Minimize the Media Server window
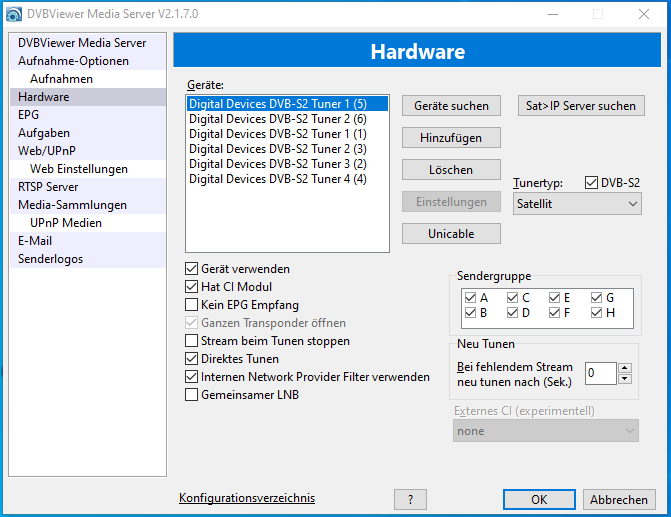This screenshot has width=671, height=517. click(553, 14)
